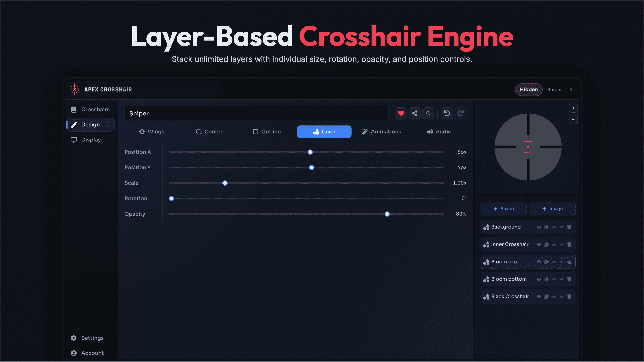Zoom out the crosshair preview
The image size is (644, 362).
coord(573,120)
